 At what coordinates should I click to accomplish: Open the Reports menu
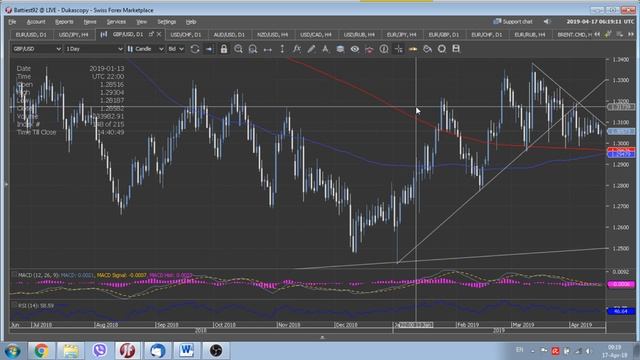(x=64, y=22)
